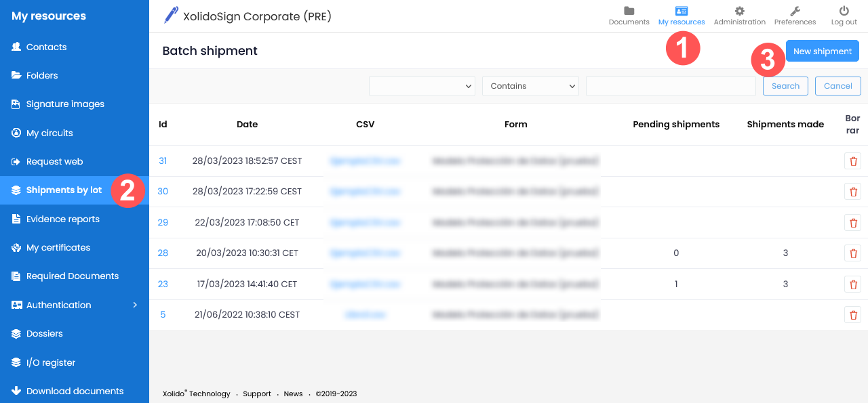
Task: Open the Contains condition dropdown
Action: click(x=530, y=86)
